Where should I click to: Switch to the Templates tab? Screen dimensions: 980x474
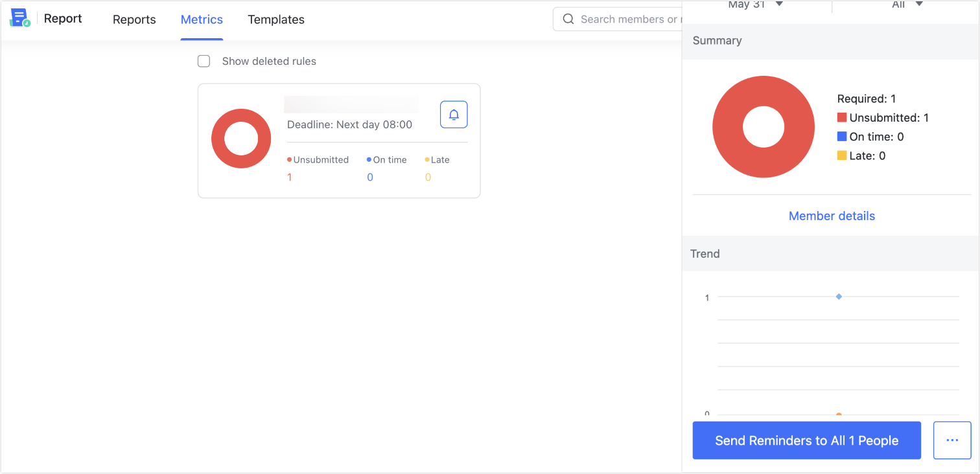[276, 19]
